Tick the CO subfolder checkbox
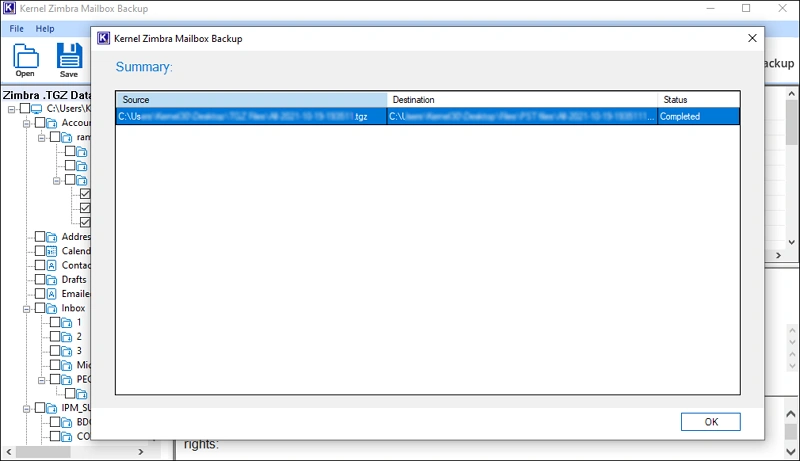 [55, 436]
